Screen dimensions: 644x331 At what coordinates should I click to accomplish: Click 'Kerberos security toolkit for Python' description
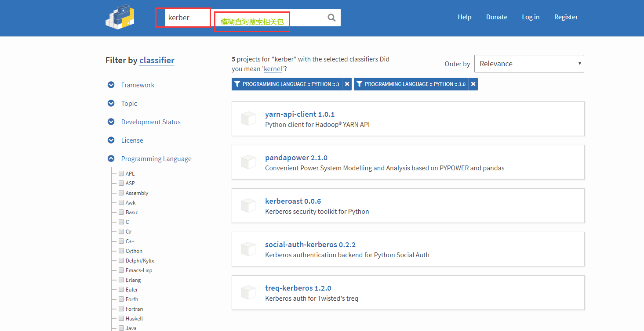click(x=317, y=212)
